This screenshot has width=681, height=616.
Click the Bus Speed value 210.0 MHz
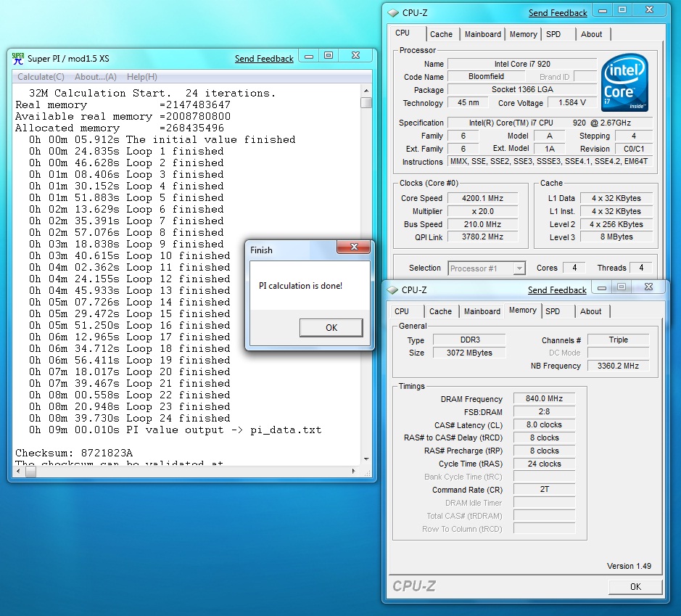pyautogui.click(x=482, y=225)
